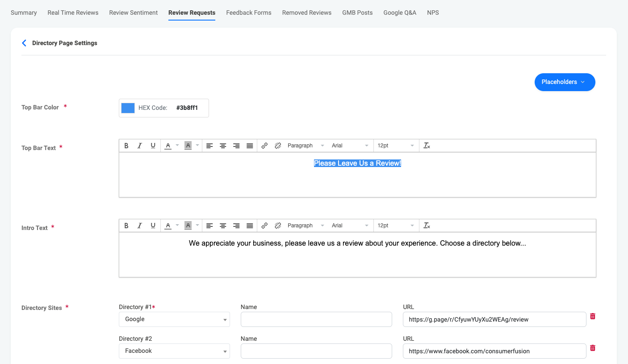This screenshot has height=364, width=628.
Task: Open the NPS tab
Action: (x=433, y=13)
